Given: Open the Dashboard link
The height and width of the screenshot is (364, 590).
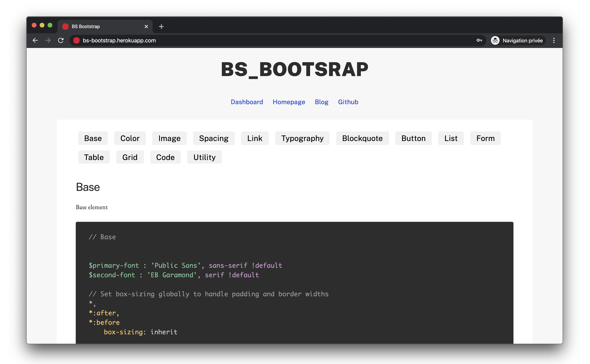Looking at the screenshot, I should tap(247, 102).
